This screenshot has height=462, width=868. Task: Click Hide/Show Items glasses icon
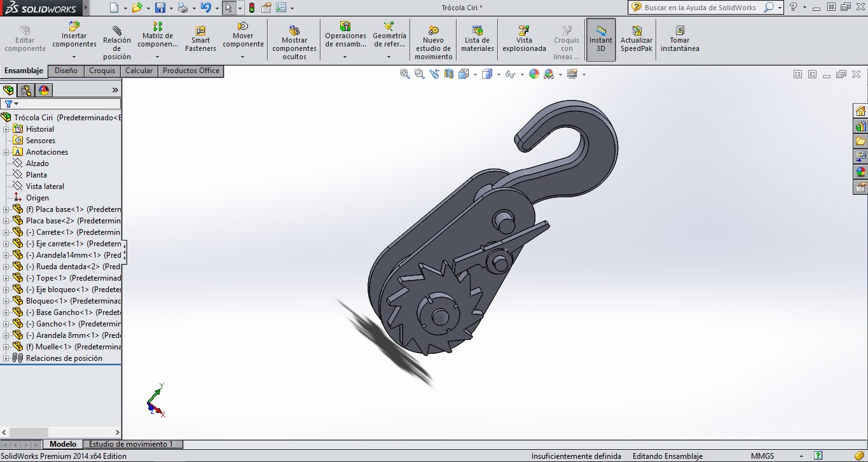pos(510,74)
